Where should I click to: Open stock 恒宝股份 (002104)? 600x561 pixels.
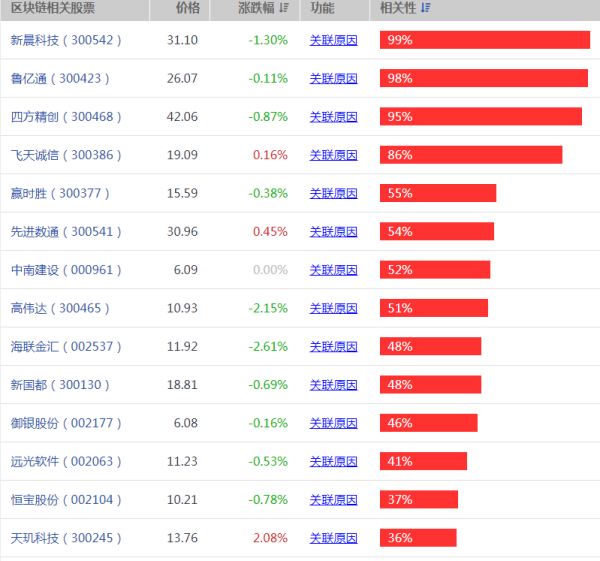66,499
